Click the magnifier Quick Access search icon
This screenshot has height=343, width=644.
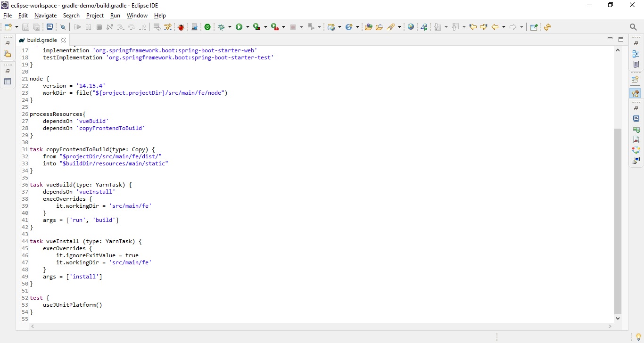(x=633, y=27)
